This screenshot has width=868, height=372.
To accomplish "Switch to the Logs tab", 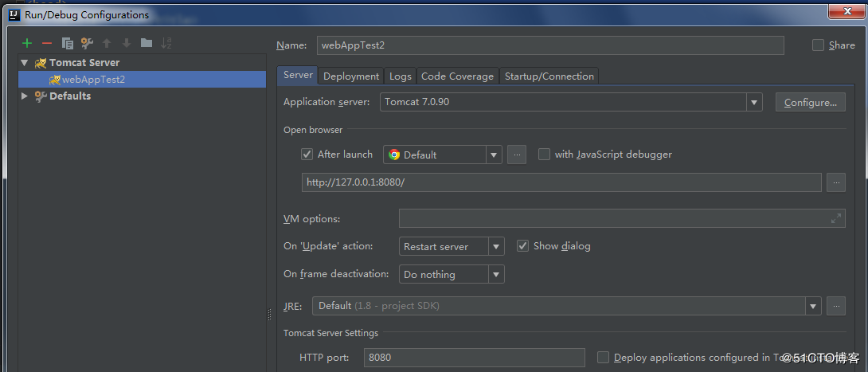I will tap(401, 76).
